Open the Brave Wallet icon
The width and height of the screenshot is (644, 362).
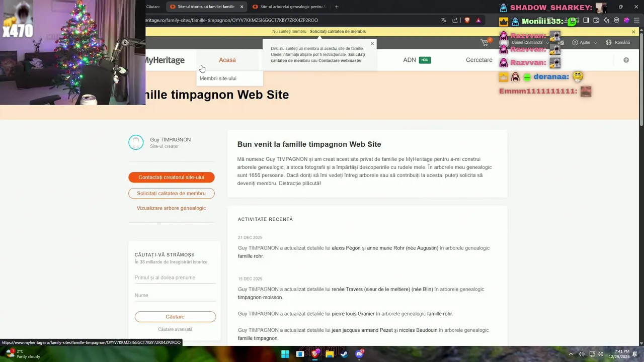point(596,20)
